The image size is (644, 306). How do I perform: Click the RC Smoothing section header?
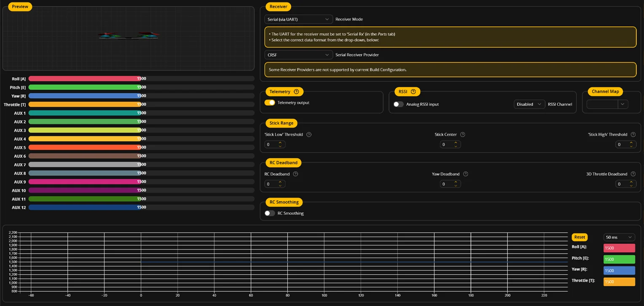[284, 202]
